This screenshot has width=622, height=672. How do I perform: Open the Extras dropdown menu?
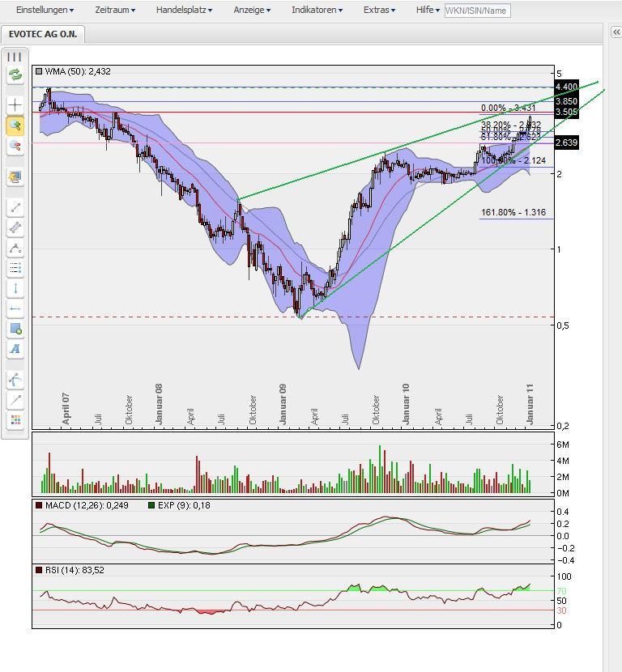(379, 10)
